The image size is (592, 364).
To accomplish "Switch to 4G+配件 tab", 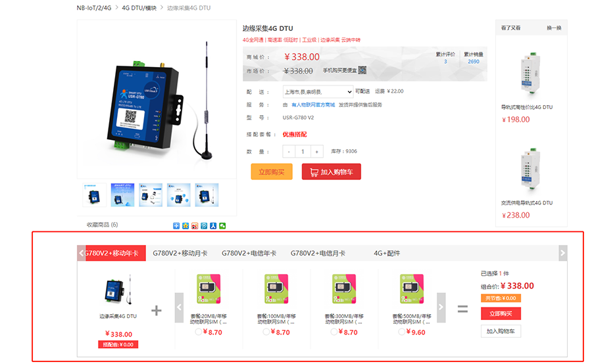I will 387,253.
